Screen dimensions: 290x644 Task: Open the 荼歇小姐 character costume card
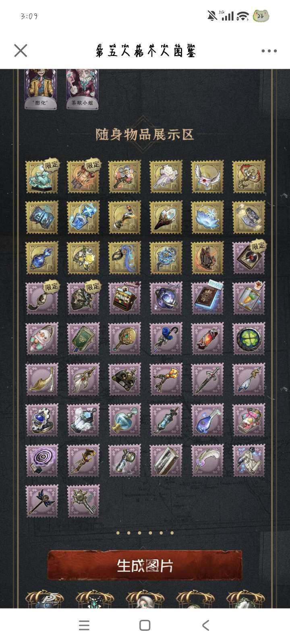coord(82,89)
